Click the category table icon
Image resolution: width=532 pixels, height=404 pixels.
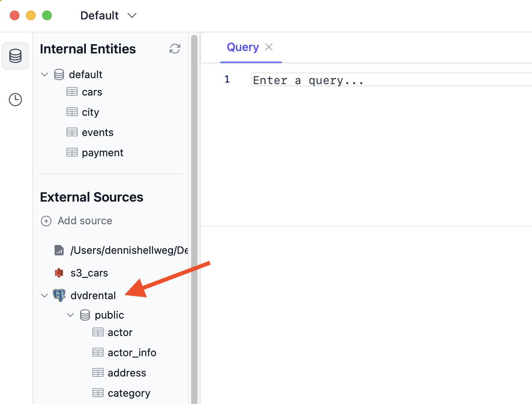click(98, 393)
